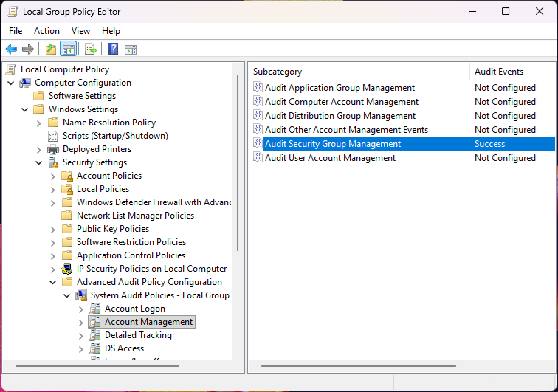Open the Action menu
558x392 pixels.
point(46,31)
